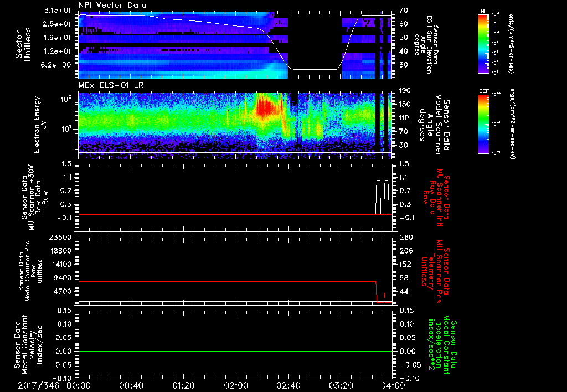The width and height of the screenshot is (567, 392).
Task: Click the 23500 tick on scanner position axis
Action: [60, 237]
